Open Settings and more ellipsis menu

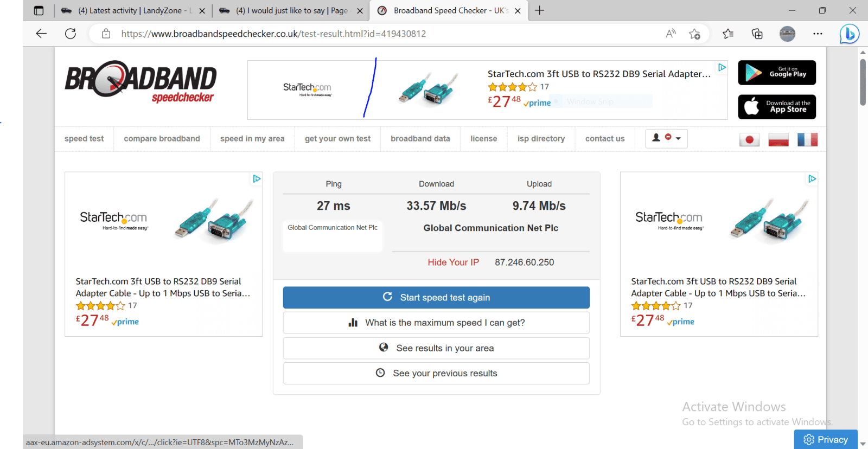point(818,34)
